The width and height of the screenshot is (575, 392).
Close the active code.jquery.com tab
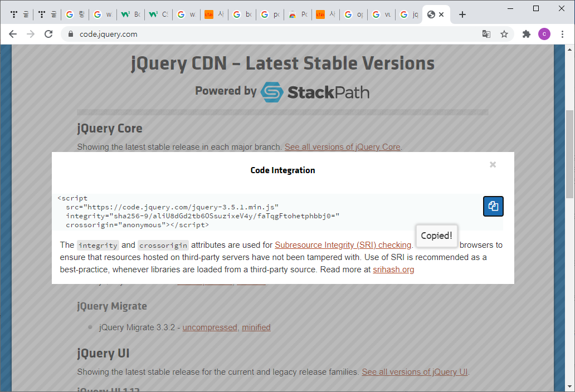(x=441, y=14)
